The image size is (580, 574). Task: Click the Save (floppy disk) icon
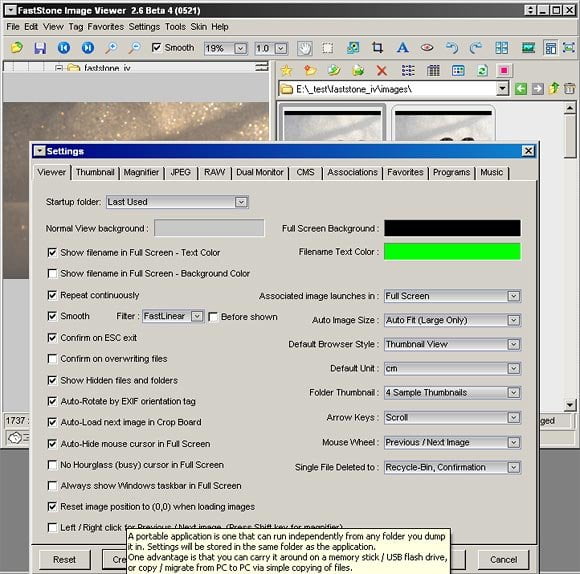40,48
